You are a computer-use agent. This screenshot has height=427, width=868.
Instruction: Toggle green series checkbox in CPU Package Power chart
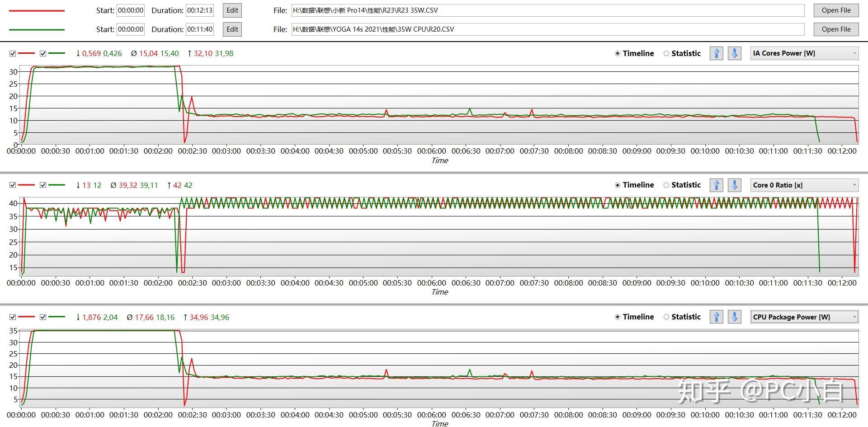coord(43,317)
